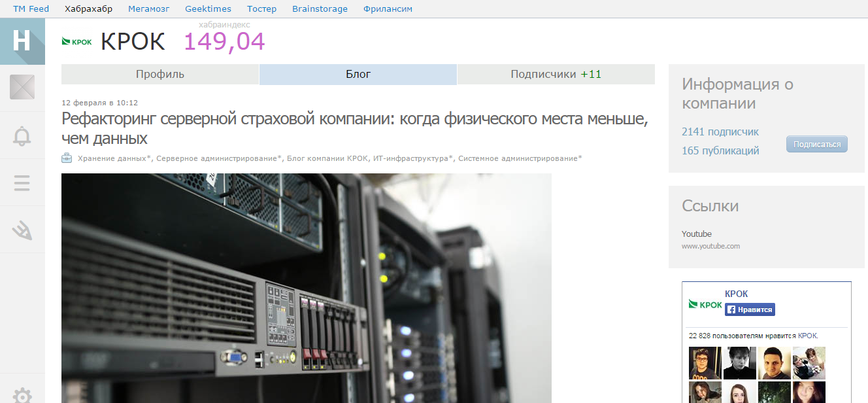
Task: Open messages envelope icon in sidebar
Action: tap(22, 88)
